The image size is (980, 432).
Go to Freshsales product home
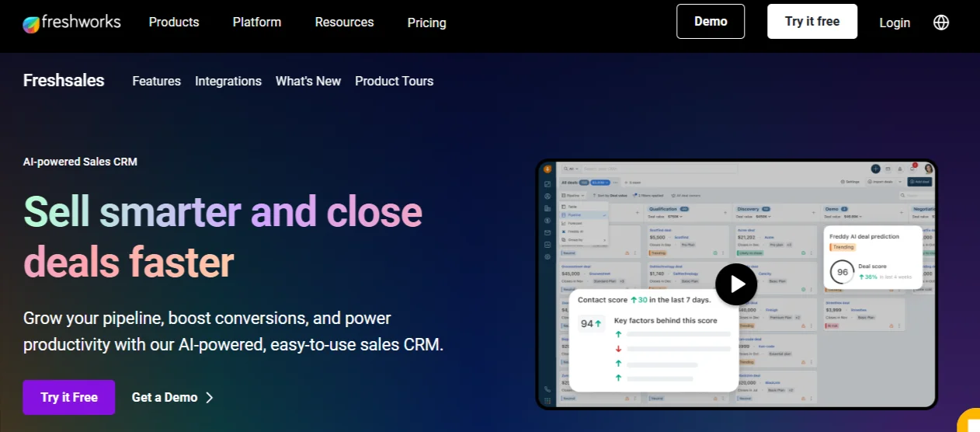tap(64, 80)
